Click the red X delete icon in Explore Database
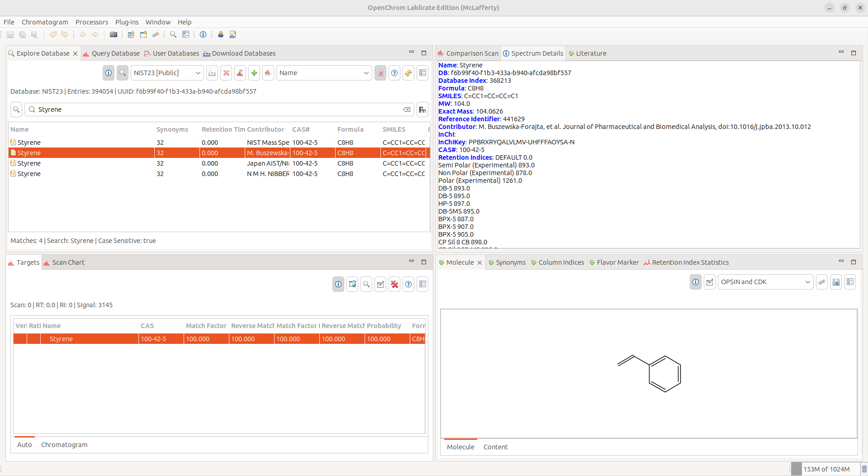The height and width of the screenshot is (476, 868). coord(226,73)
